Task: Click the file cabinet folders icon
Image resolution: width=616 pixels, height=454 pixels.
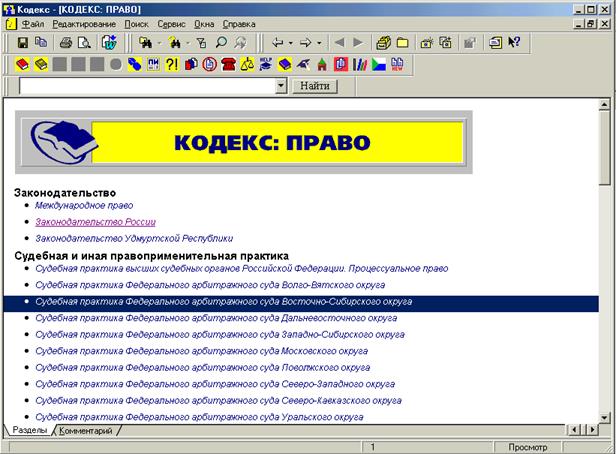Action: tap(383, 42)
